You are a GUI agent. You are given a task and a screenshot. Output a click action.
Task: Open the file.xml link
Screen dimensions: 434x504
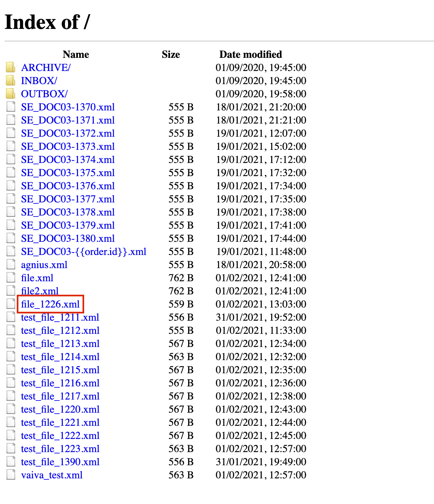(37, 278)
